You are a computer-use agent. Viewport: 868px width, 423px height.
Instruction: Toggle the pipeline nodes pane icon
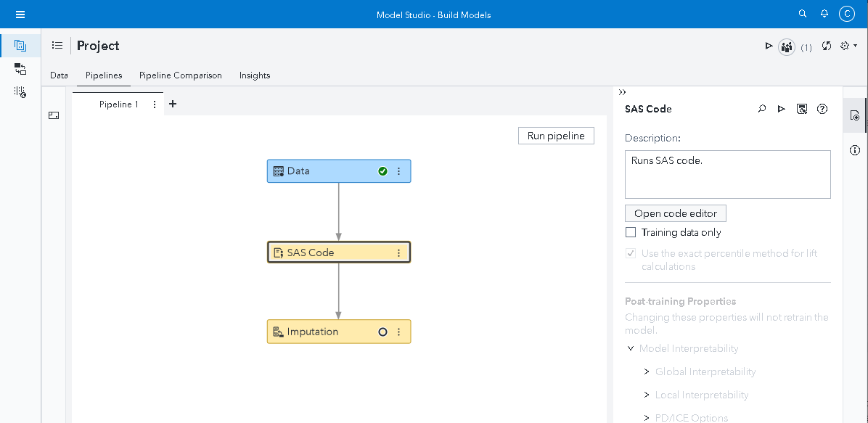pos(54,115)
